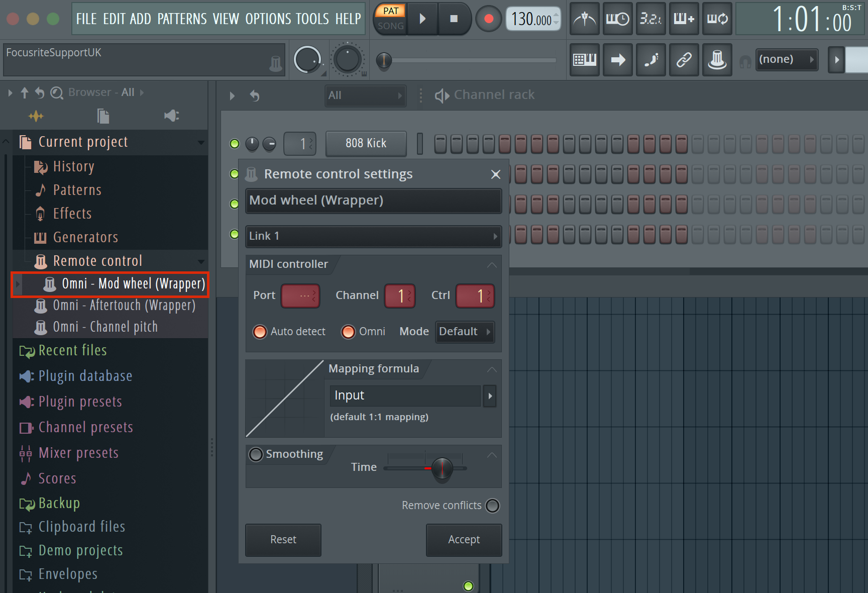
Task: Turn on Remove conflicts
Action: 493,506
